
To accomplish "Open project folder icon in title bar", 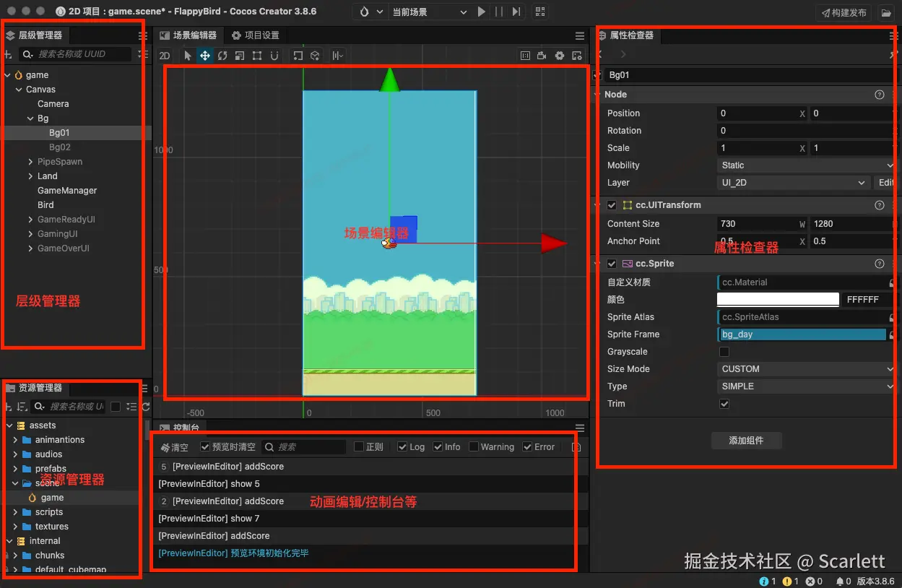I will pyautogui.click(x=885, y=12).
